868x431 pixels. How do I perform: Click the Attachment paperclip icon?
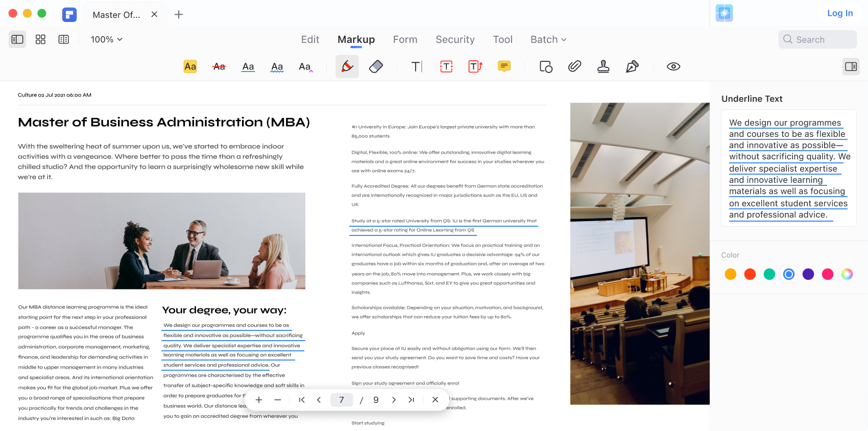point(574,66)
